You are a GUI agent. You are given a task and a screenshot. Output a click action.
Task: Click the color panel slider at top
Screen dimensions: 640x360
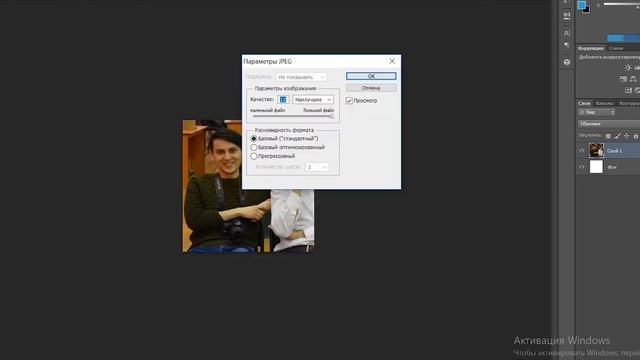point(622,4)
